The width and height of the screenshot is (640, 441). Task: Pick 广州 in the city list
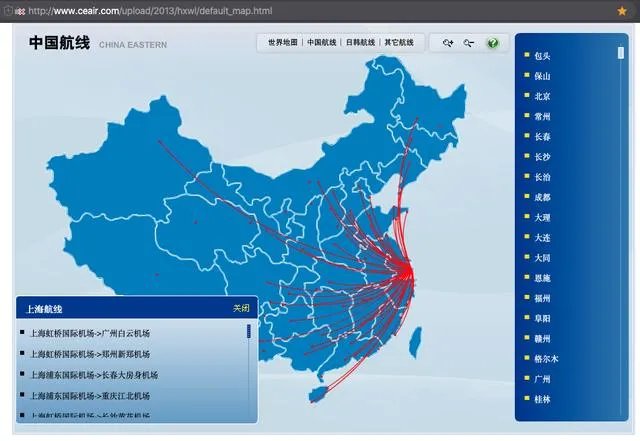[x=542, y=379]
